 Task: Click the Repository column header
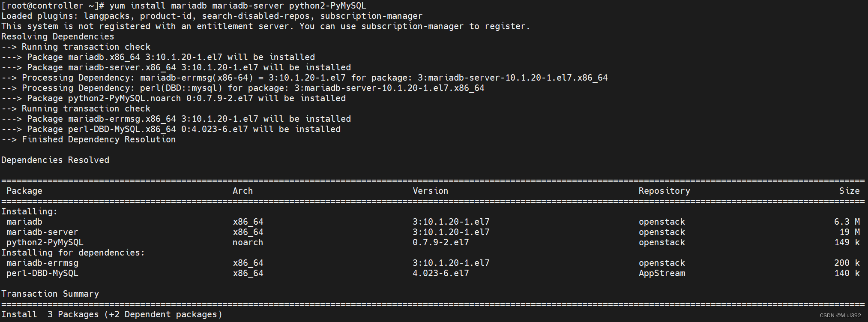coord(664,191)
